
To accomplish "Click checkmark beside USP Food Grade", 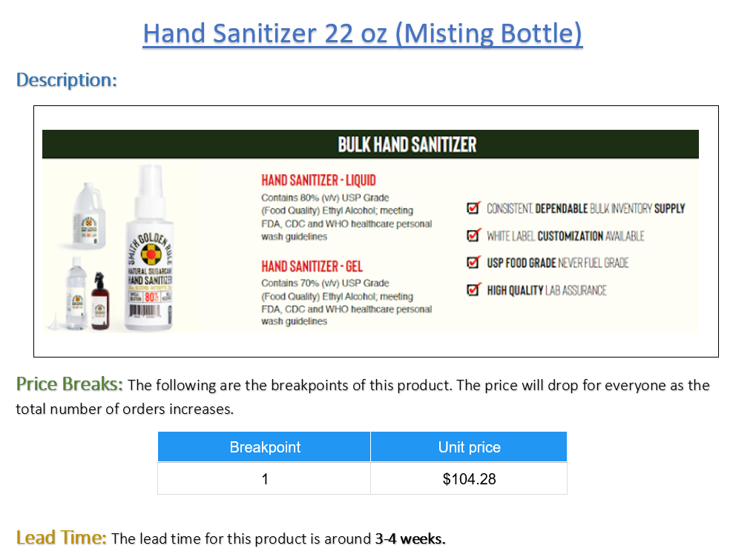I will (473, 262).
